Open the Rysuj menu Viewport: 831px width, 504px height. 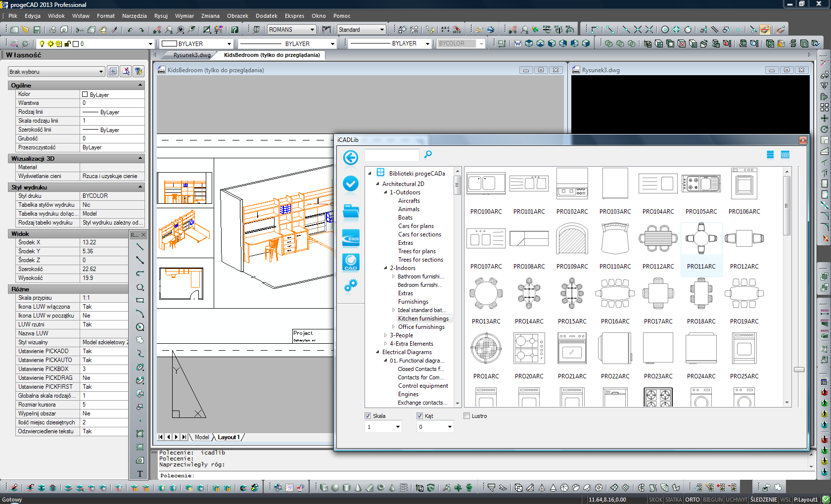tap(161, 16)
